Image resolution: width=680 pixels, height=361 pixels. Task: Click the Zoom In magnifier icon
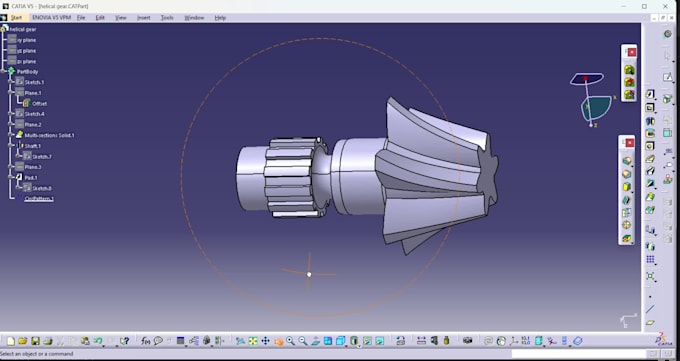(290, 341)
